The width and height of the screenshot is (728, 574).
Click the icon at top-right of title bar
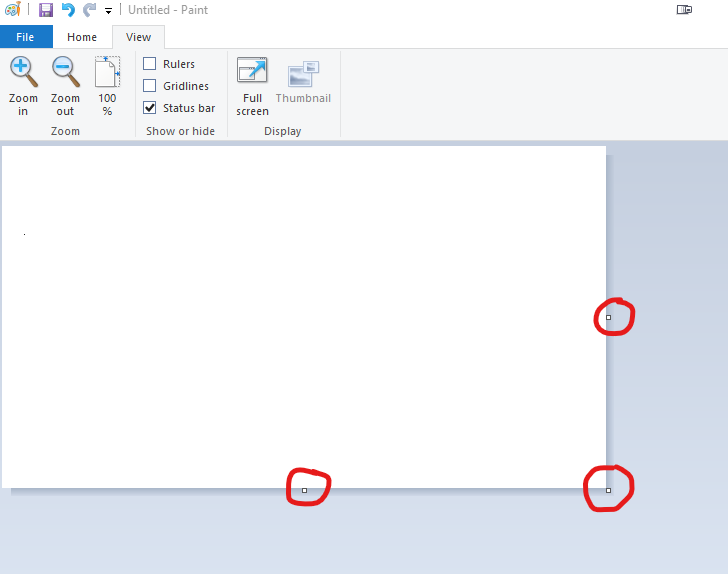[x=684, y=10]
